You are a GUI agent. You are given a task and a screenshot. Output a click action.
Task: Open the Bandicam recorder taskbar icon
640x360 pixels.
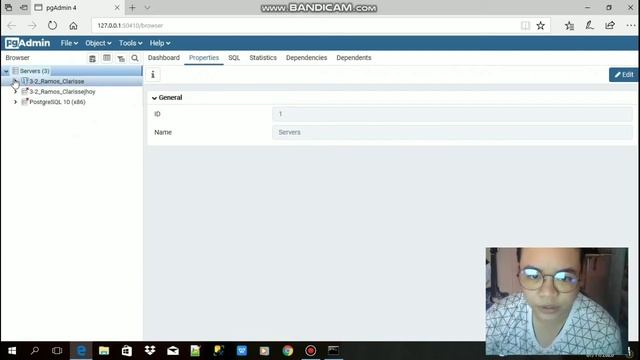tap(311, 351)
